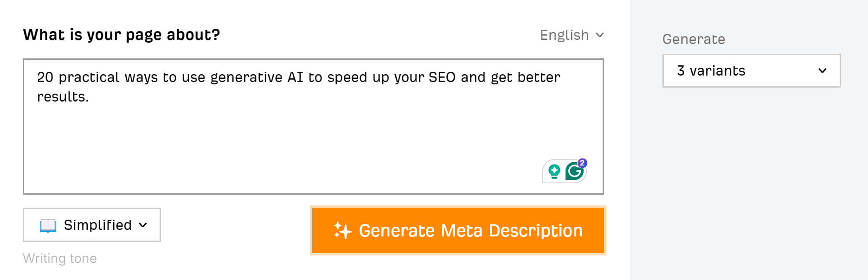
Task: Place cursor after "results." in the text box
Action: [x=92, y=97]
